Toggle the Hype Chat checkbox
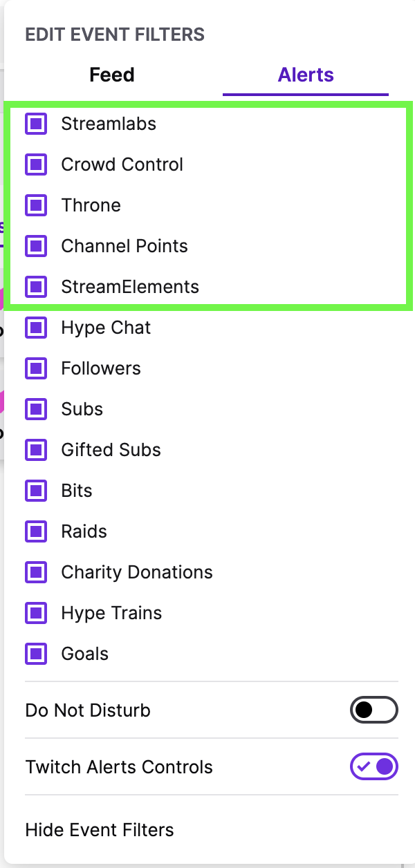The width and height of the screenshot is (415, 868). 35,328
